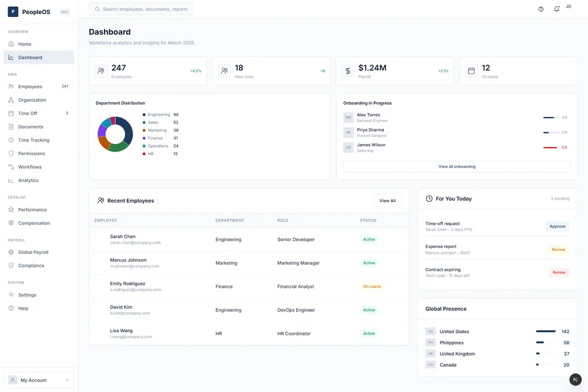The height and width of the screenshot is (392, 588).
Task: Click Priya Sharma in the onboarding list
Action: [370, 130]
